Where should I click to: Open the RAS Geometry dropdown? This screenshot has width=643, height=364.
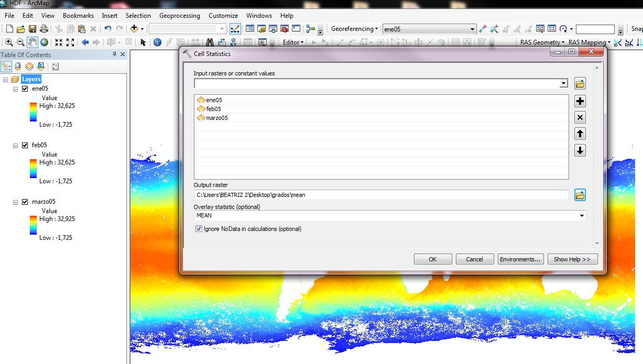[542, 42]
